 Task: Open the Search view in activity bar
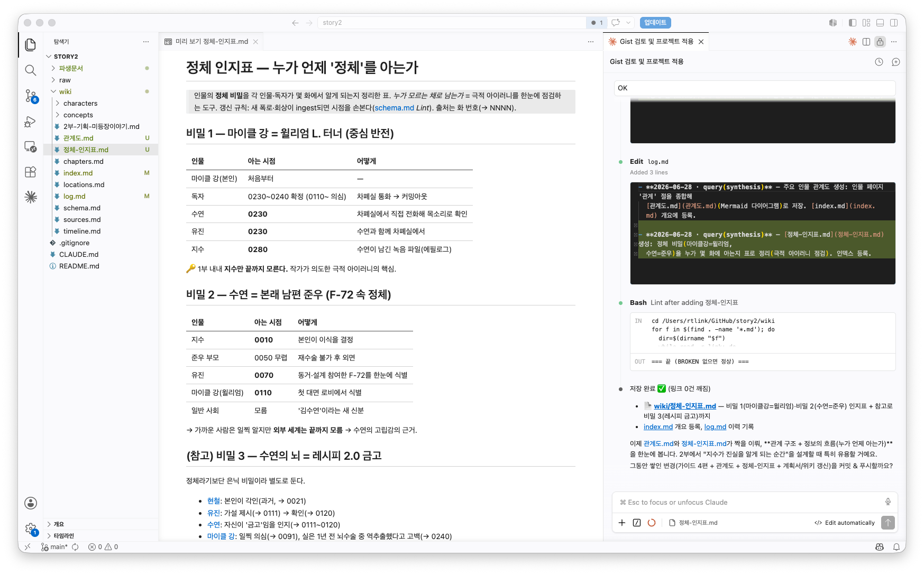tap(31, 70)
